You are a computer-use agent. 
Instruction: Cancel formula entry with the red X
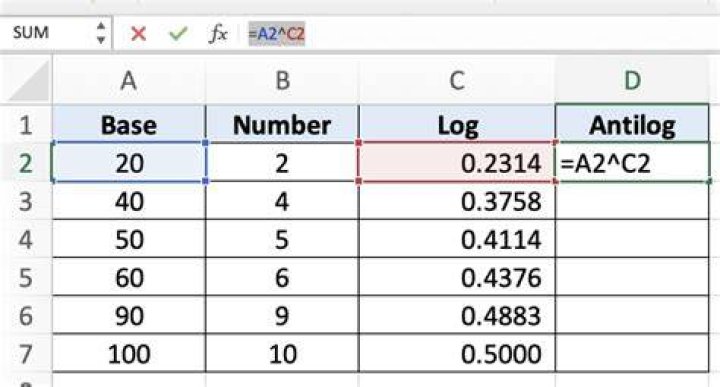point(138,34)
